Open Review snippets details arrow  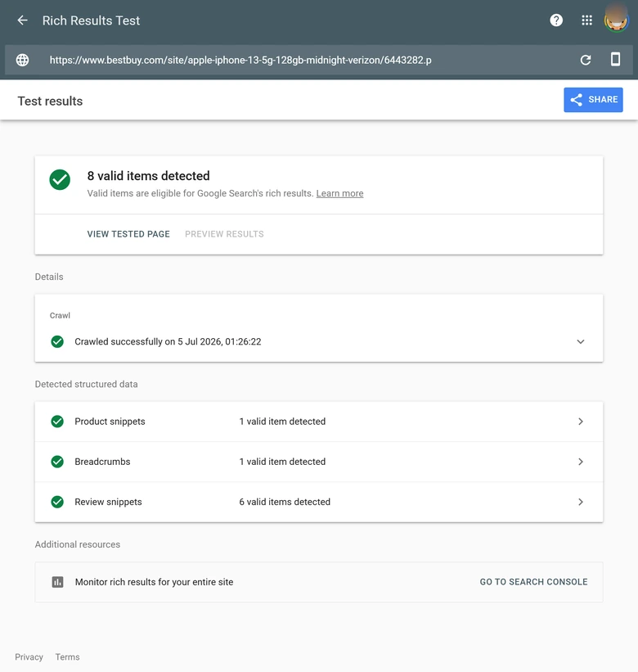581,502
